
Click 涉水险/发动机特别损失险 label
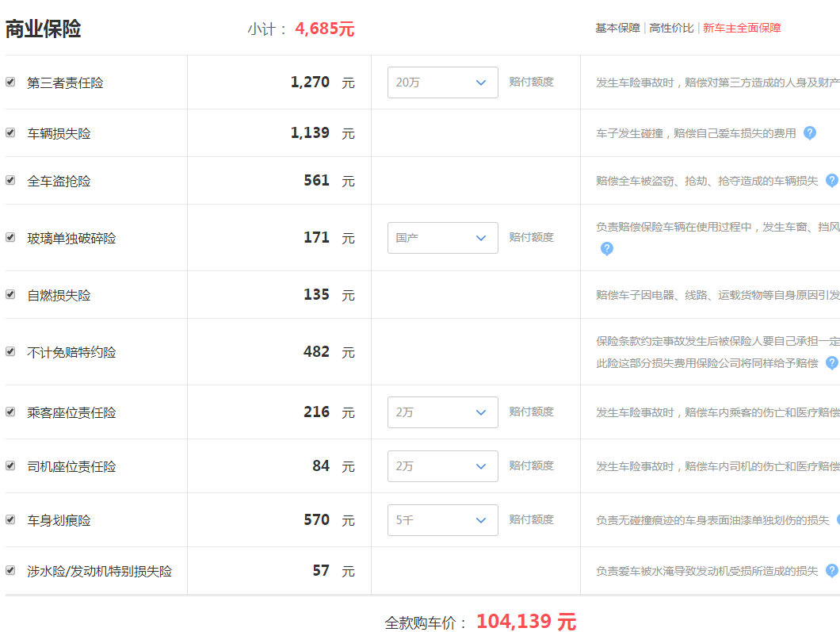(x=100, y=572)
